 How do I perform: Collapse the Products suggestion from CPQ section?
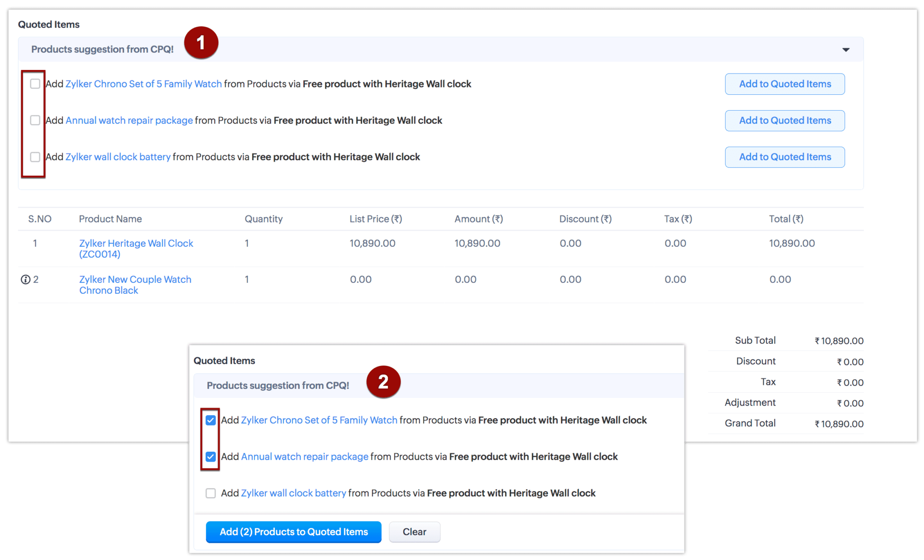point(846,49)
